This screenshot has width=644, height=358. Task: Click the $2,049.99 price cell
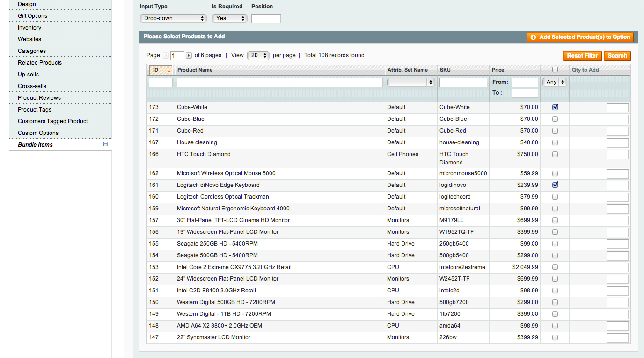point(525,267)
